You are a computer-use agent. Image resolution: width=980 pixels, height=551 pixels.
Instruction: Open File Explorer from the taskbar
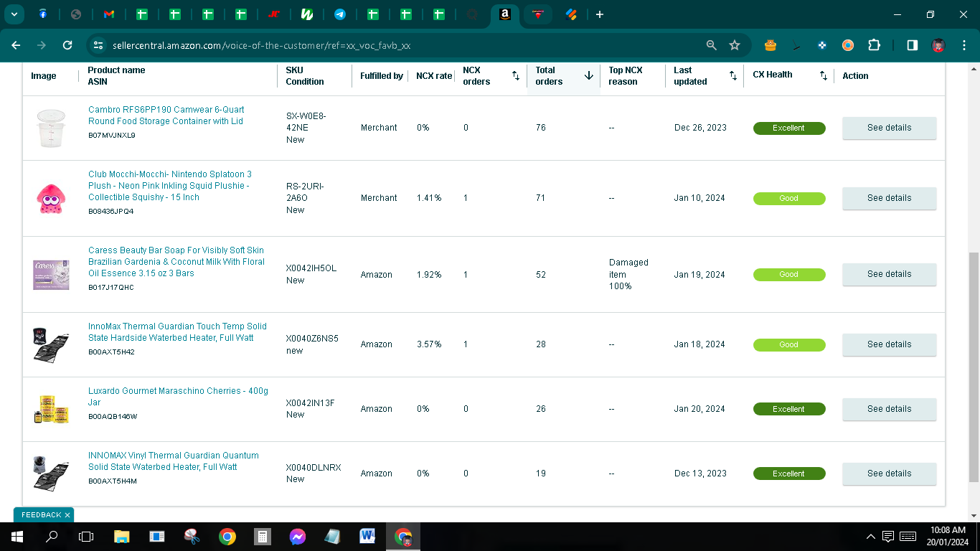121,537
